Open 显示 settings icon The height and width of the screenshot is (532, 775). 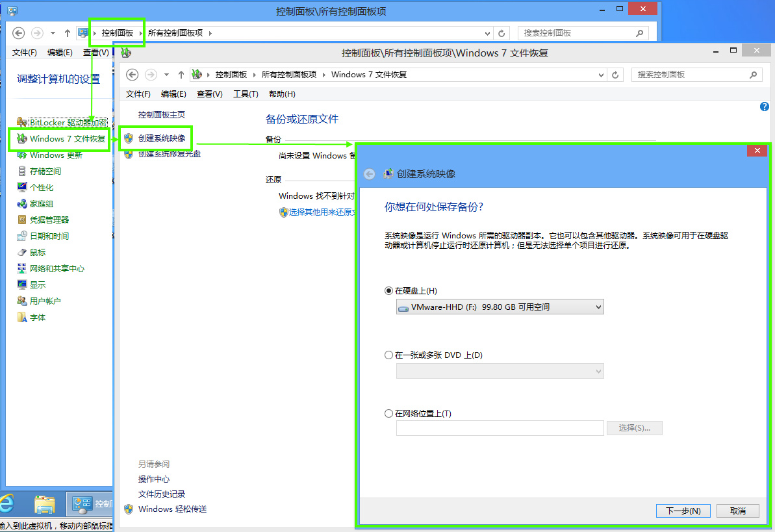click(x=21, y=285)
